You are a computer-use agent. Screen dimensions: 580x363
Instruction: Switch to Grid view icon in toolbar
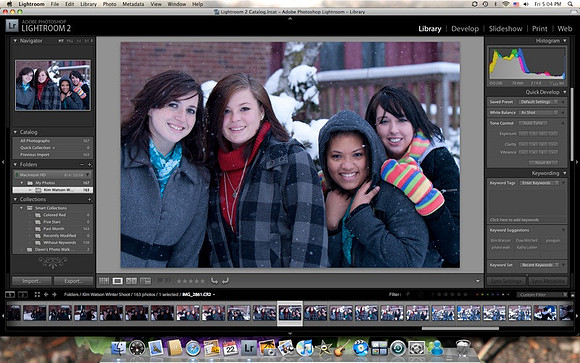pyautogui.click(x=104, y=281)
